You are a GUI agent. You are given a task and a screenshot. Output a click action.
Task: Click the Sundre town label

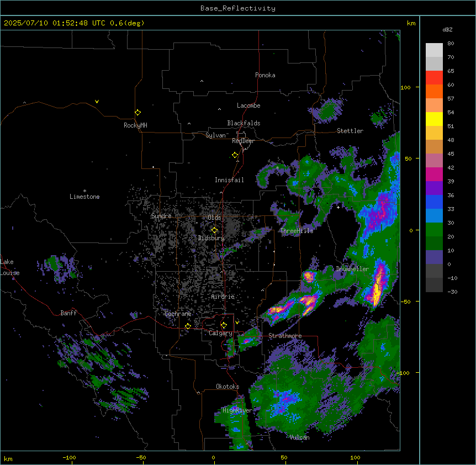click(x=161, y=216)
